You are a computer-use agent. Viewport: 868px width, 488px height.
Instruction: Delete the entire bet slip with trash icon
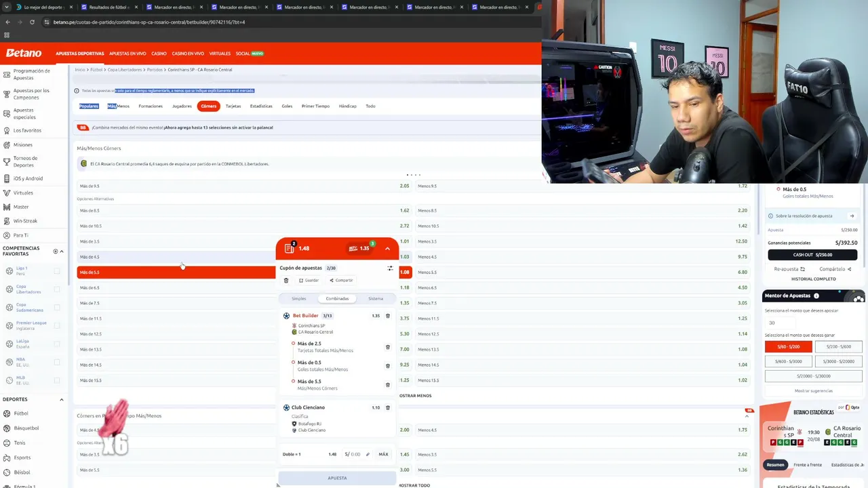[x=286, y=280]
